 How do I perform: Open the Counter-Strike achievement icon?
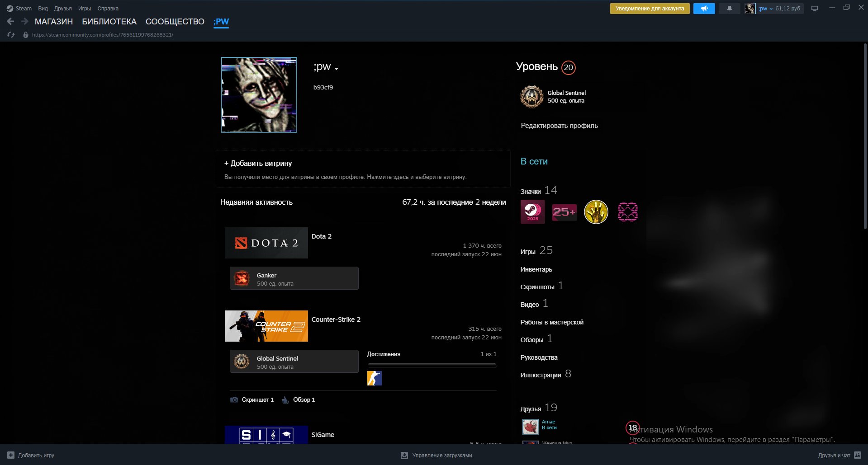pos(375,378)
